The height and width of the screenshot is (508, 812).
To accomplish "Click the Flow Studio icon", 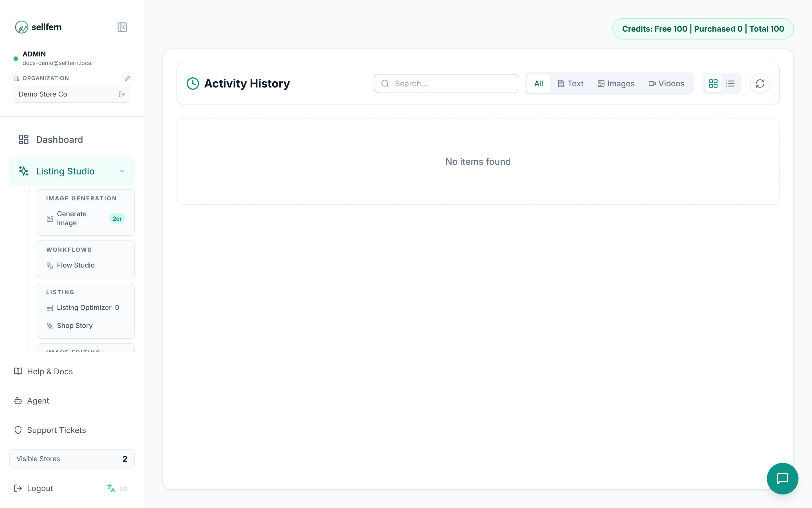I will pyautogui.click(x=50, y=266).
